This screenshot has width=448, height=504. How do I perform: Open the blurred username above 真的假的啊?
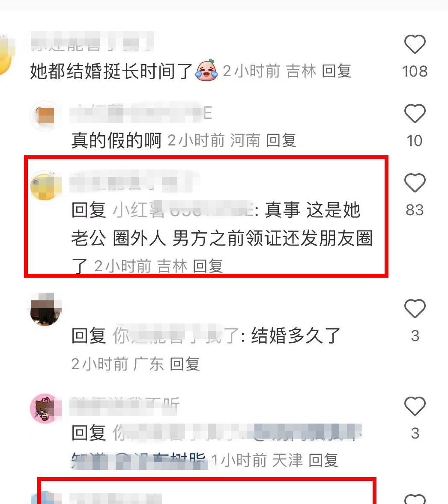click(x=141, y=113)
